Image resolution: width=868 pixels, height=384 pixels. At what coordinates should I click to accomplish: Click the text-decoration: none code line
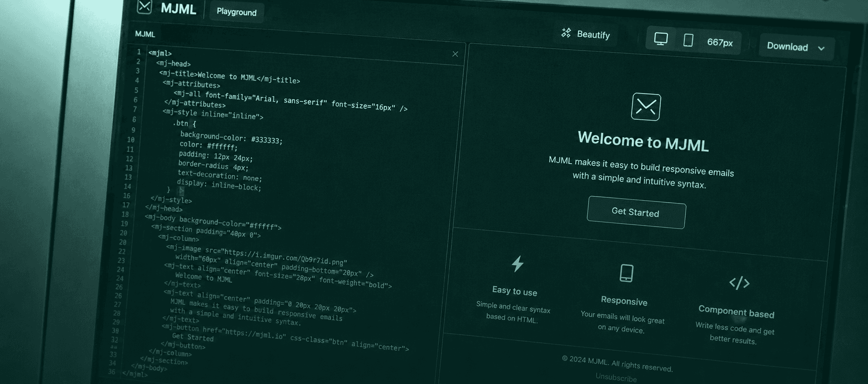(x=220, y=175)
